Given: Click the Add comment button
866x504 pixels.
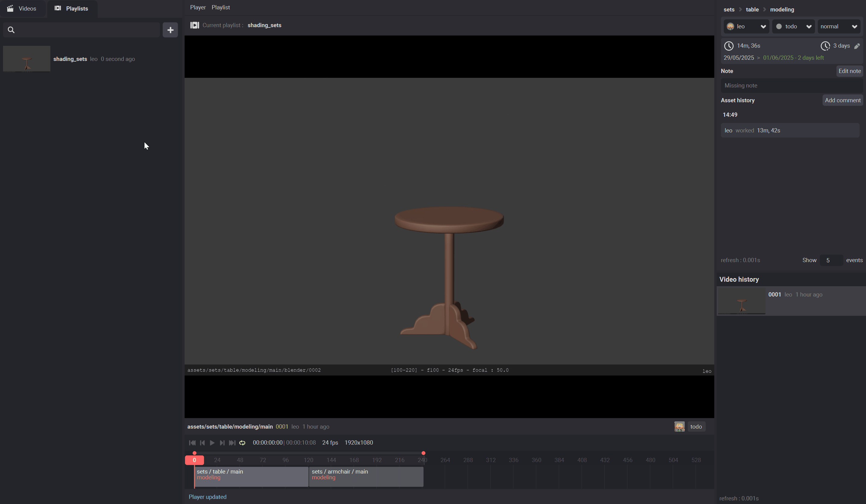Looking at the screenshot, I should click(842, 100).
